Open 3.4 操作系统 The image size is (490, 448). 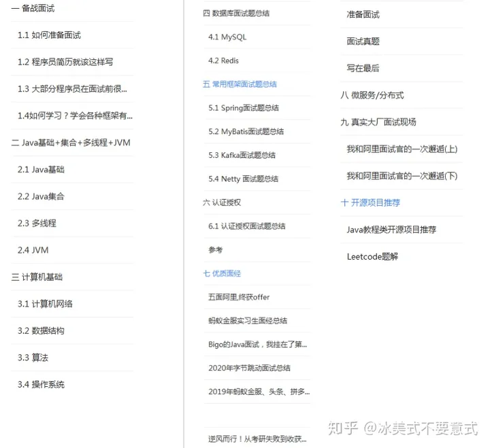point(41,384)
